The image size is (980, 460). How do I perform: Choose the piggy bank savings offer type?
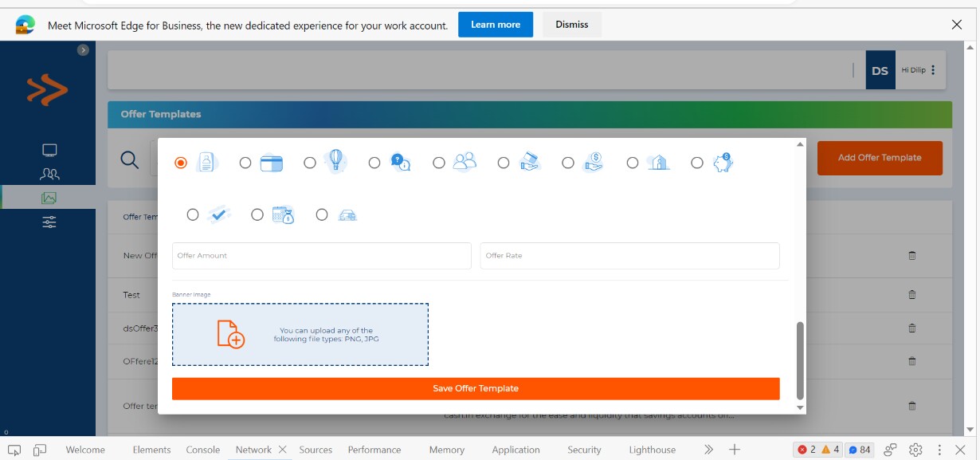click(x=696, y=162)
